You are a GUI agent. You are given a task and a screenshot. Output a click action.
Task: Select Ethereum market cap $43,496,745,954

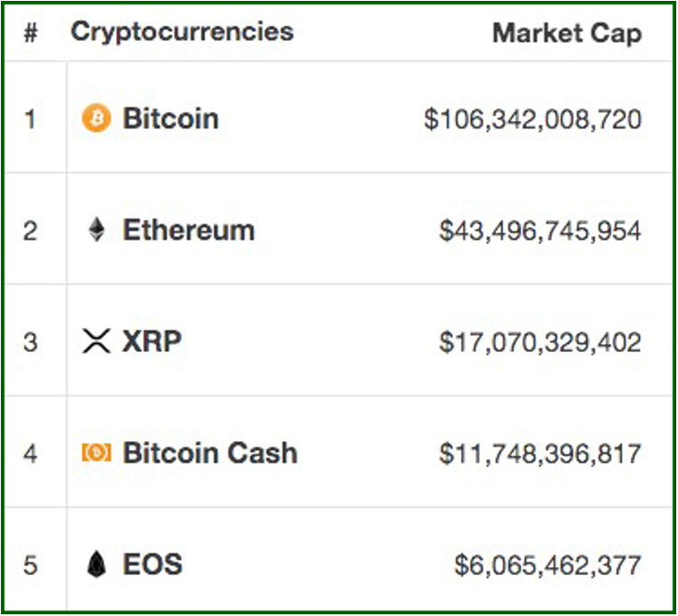click(540, 231)
